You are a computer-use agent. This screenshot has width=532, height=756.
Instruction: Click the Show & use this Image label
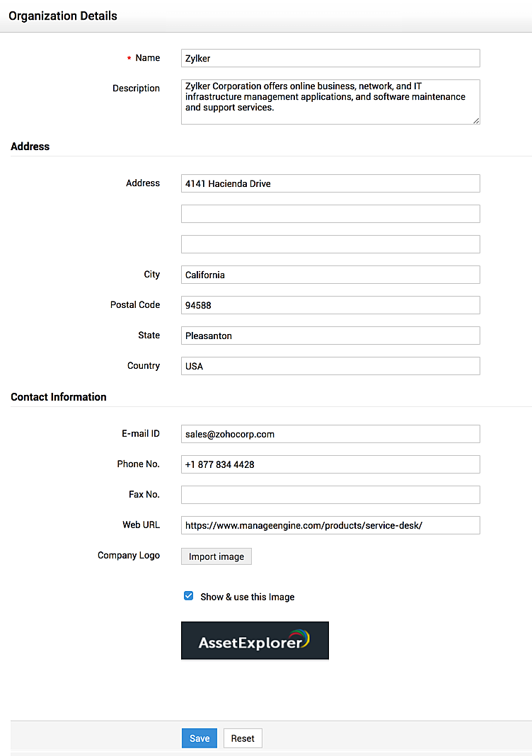tap(247, 597)
